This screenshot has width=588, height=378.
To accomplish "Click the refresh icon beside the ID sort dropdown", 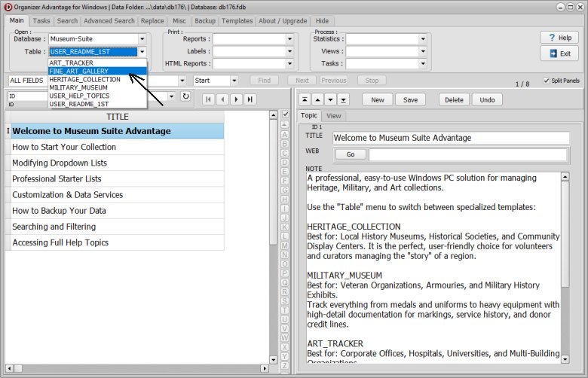I will click(x=186, y=97).
